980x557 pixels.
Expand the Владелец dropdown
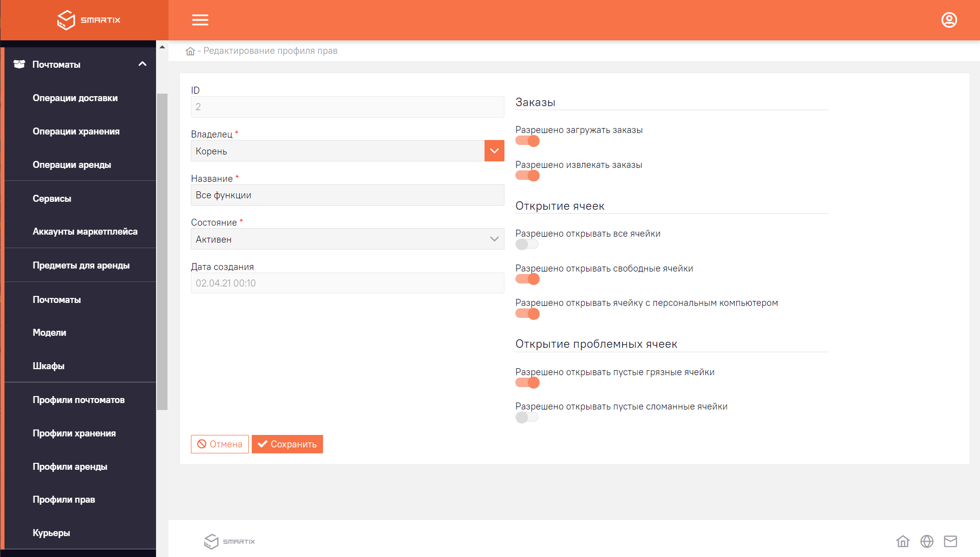tap(494, 150)
